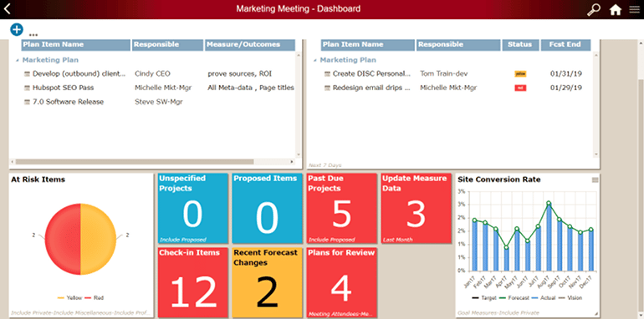
Task: Collapse Marketing Plan group in right table
Action: click(315, 60)
